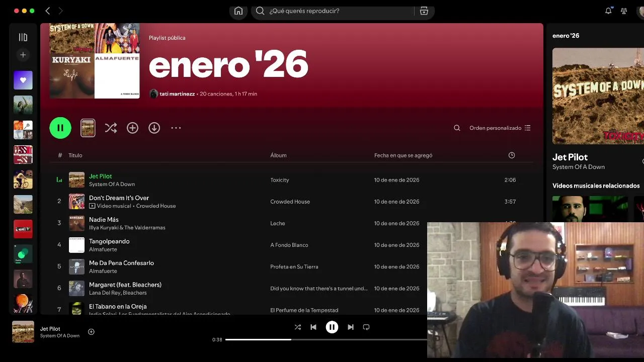This screenshot has height=362, width=644.
Task: Open System Of A Down artist link in list
Action: click(112, 185)
